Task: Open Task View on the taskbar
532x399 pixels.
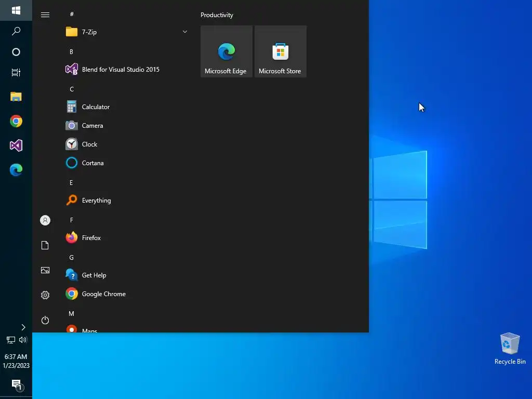Action: point(16,72)
